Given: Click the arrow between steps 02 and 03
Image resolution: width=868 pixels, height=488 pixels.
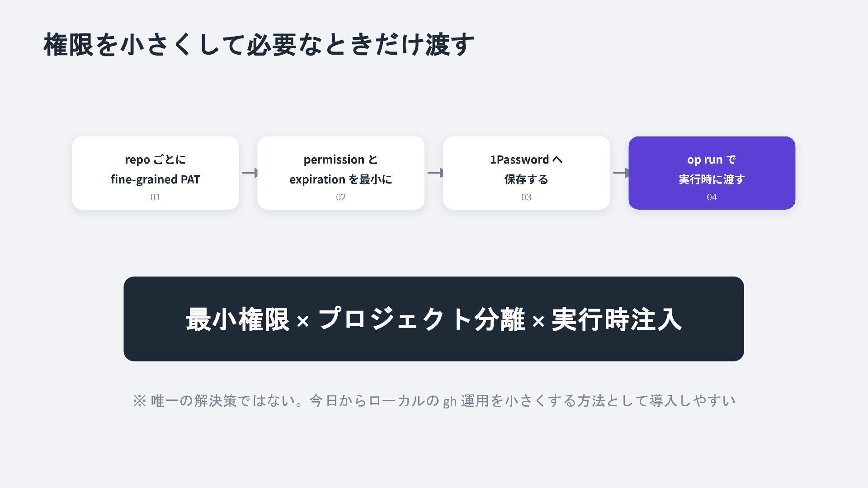Looking at the screenshot, I should tap(435, 173).
